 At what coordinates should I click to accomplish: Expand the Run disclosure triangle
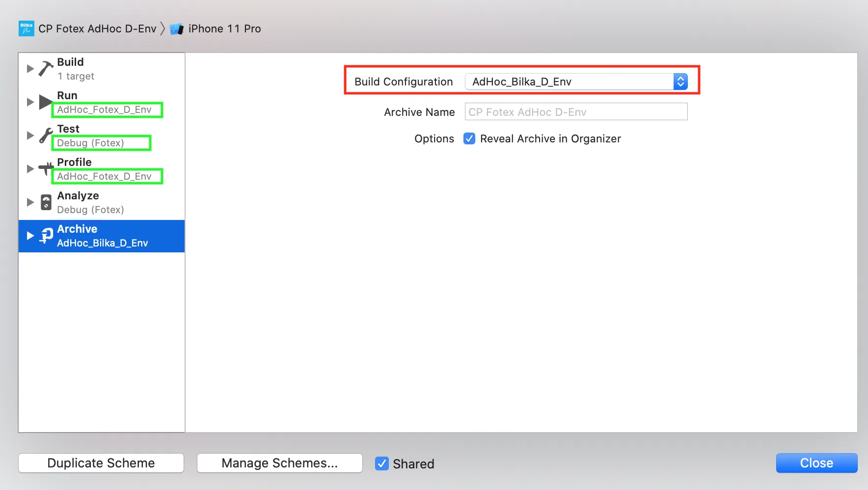[30, 102]
